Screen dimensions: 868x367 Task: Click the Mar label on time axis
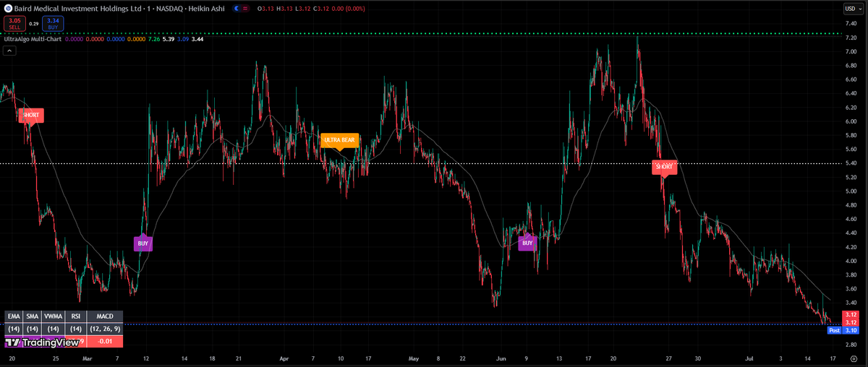(x=88, y=358)
